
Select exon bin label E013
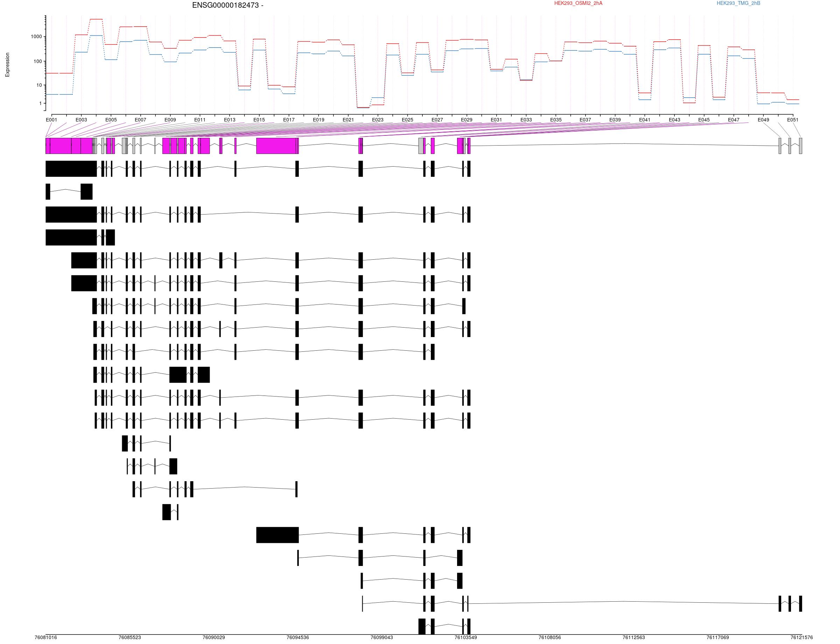point(230,120)
